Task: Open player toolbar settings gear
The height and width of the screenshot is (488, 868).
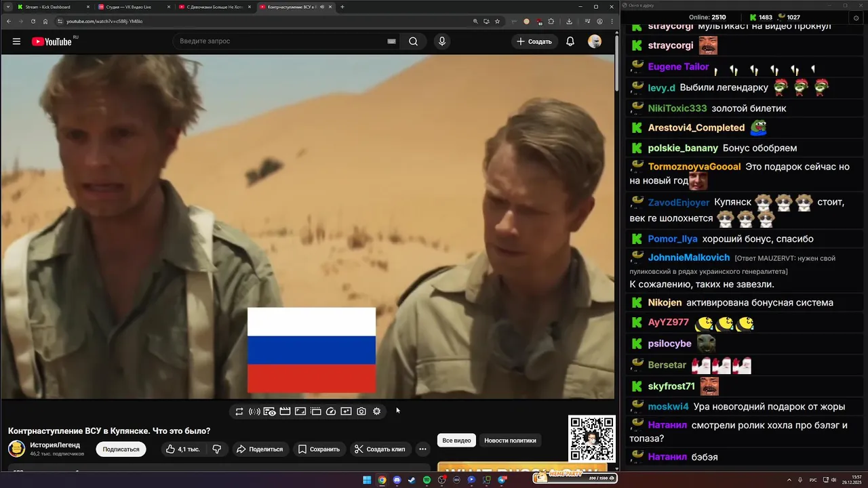Action: coord(377,411)
